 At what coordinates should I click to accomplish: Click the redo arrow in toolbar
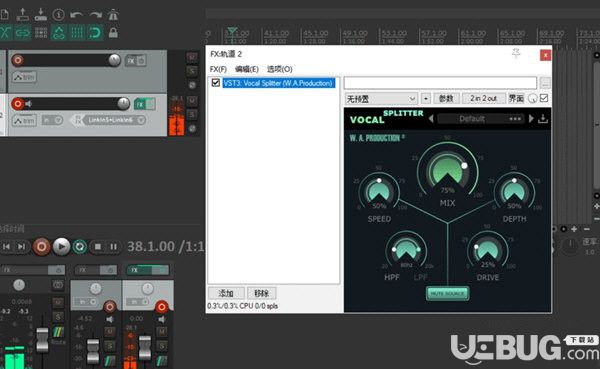point(95,15)
